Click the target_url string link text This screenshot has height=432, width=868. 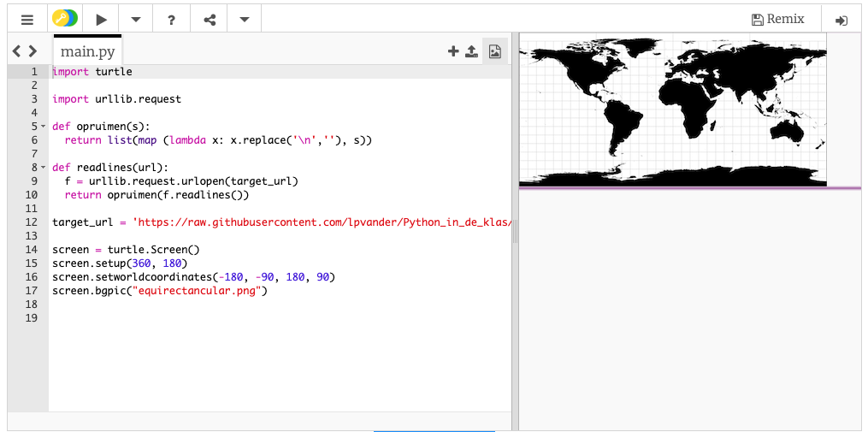click(x=322, y=222)
